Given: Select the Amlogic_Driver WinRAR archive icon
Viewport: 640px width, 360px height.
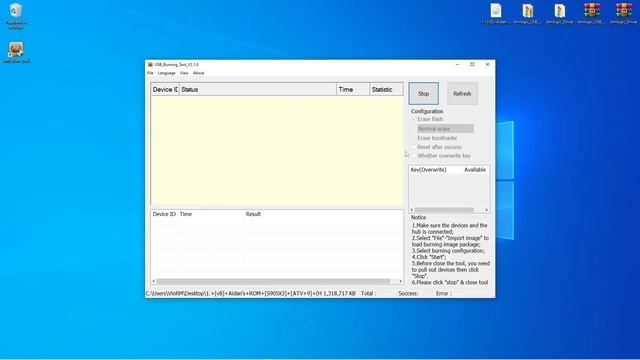Looking at the screenshot, I should click(x=624, y=11).
